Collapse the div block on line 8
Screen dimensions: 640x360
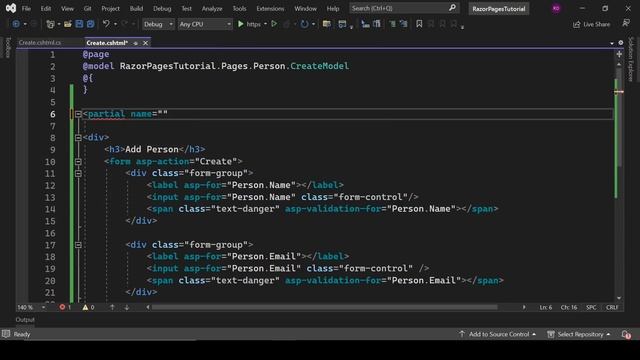click(x=78, y=138)
